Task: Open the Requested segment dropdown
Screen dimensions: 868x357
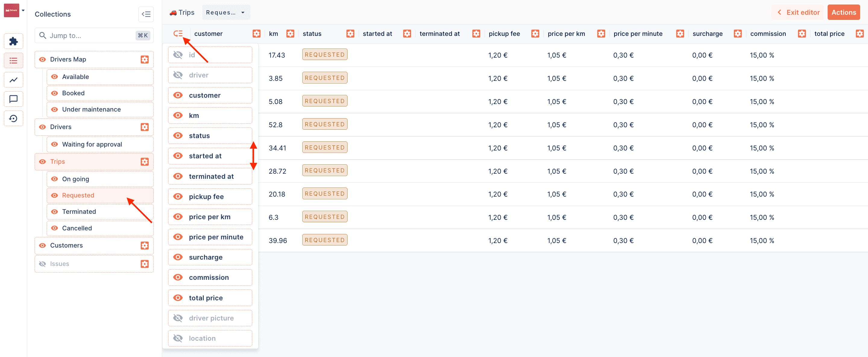Action: 225,12
